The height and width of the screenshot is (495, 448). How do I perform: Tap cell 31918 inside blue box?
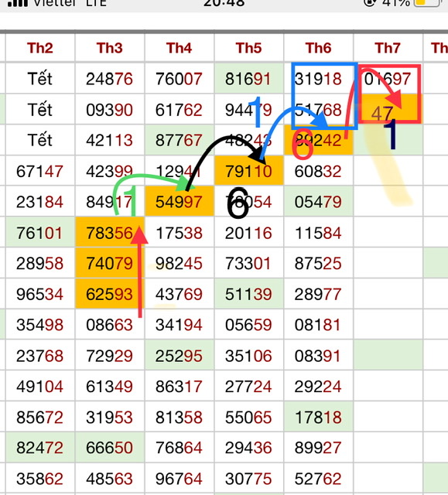tap(318, 78)
